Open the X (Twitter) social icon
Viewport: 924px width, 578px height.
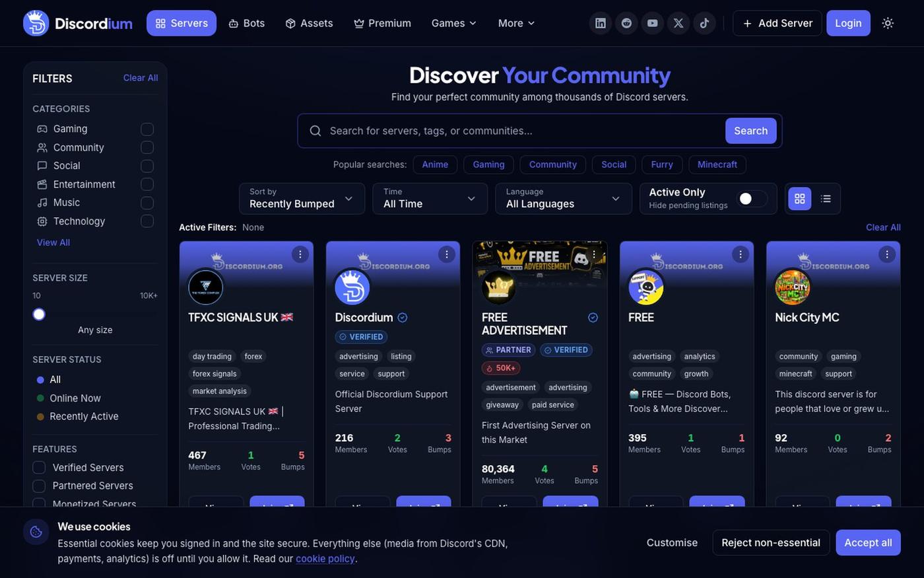pos(678,23)
